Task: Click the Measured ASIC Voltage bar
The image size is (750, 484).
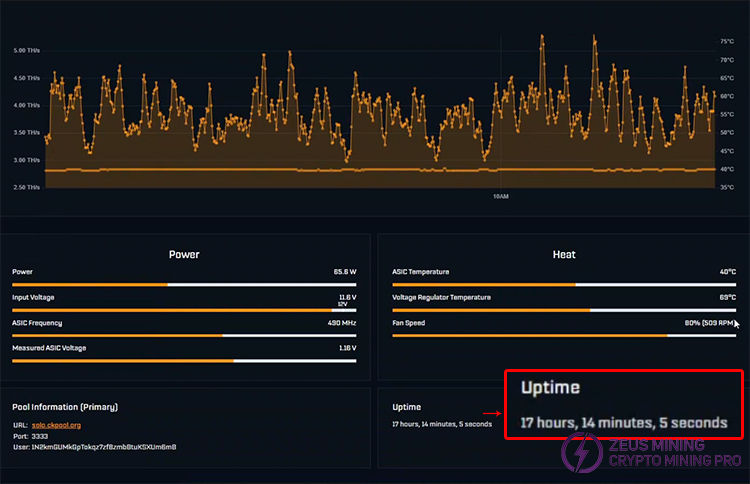Action: pyautogui.click(x=184, y=360)
